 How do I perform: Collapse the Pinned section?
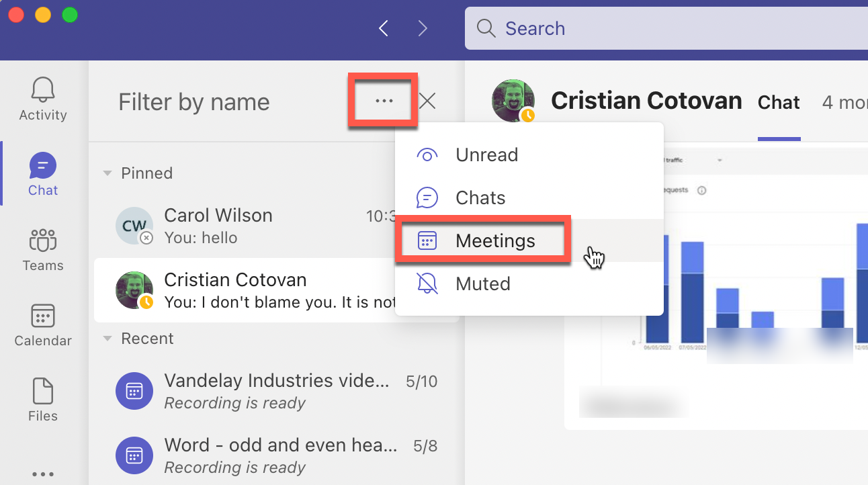tap(107, 173)
